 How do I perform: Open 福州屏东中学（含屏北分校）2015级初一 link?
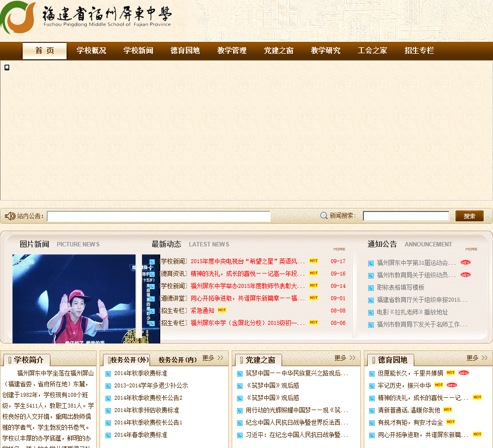pyautogui.click(x=247, y=323)
